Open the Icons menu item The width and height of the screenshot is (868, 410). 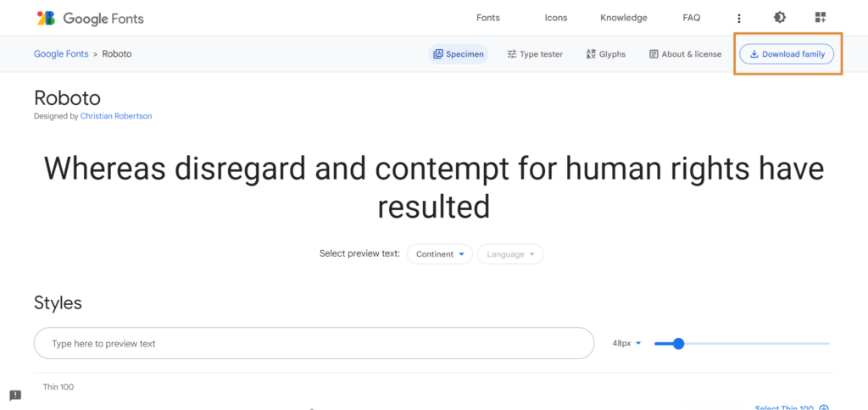(x=556, y=18)
